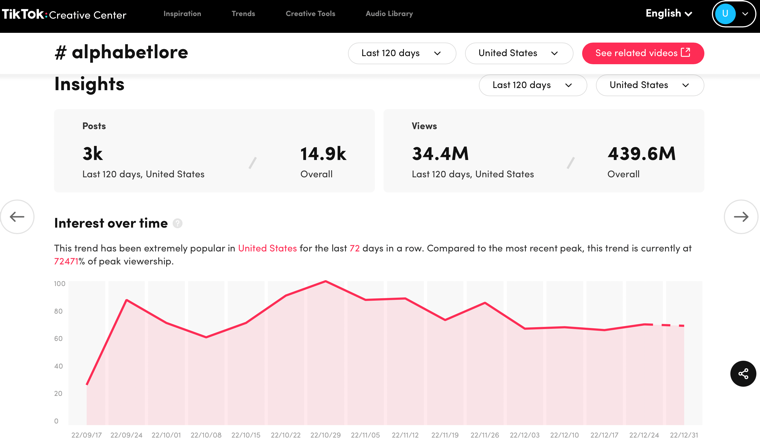This screenshot has height=439, width=760.
Task: Open Insights United States dropdown
Action: (649, 85)
